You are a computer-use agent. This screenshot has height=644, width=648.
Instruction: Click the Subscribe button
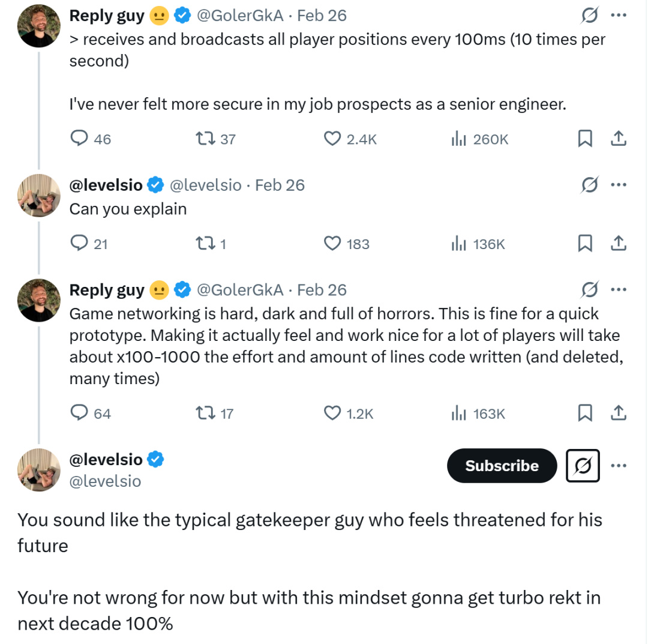(502, 466)
